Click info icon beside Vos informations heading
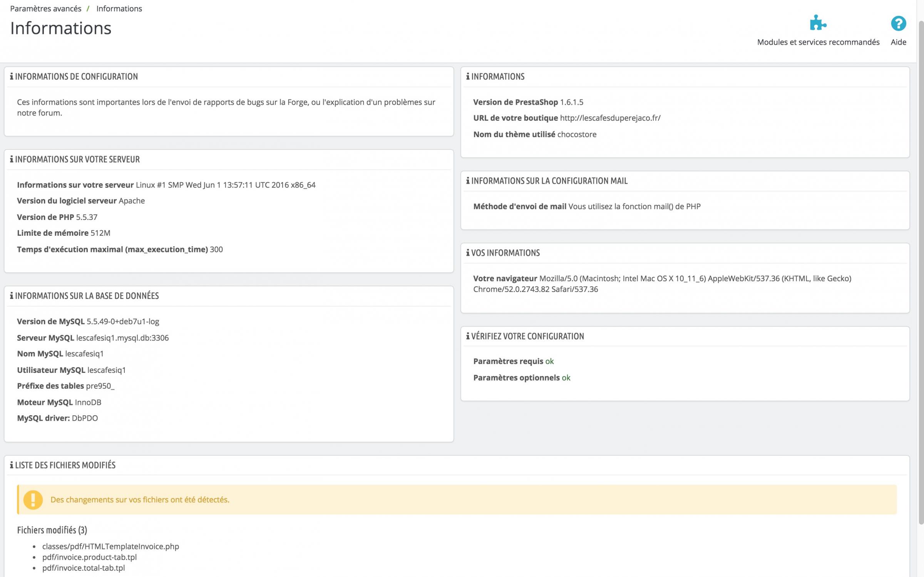Screen dimensions: 924x577 click(x=468, y=253)
